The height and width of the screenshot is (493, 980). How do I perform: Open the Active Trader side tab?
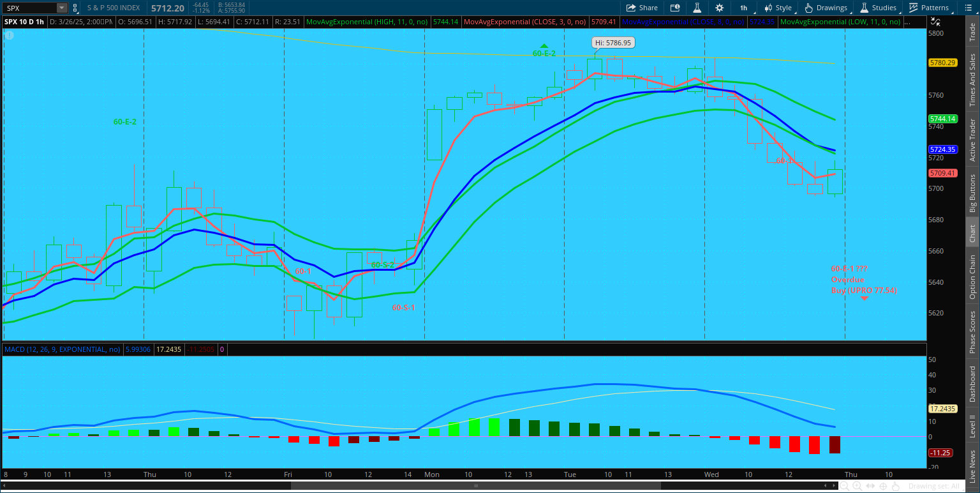(972, 139)
